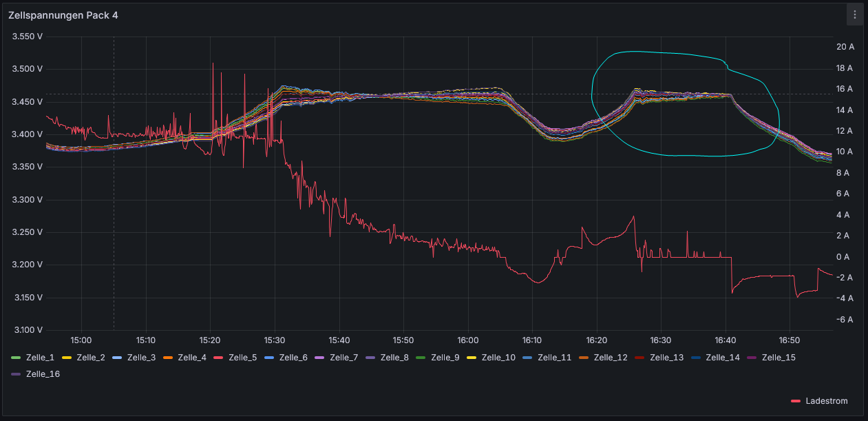Change the Zelle_11 series color via swatch
The width and height of the screenshot is (868, 421).
pos(527,358)
